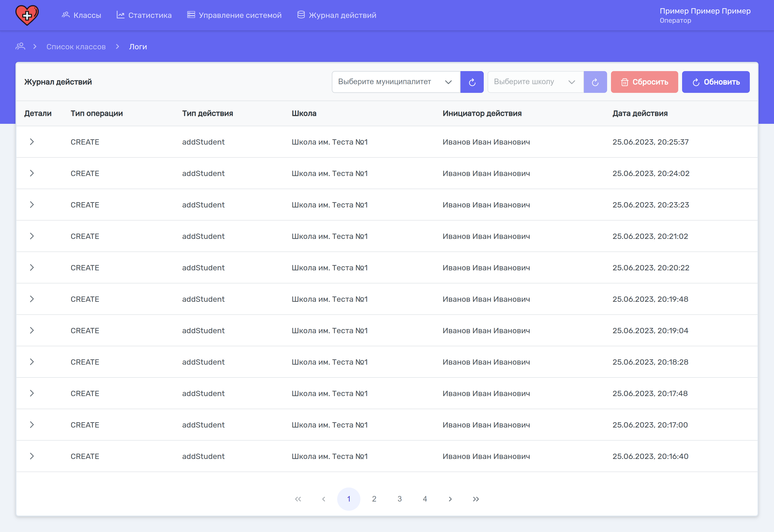
Task: Go to page 3 in pagination
Action: click(x=399, y=499)
